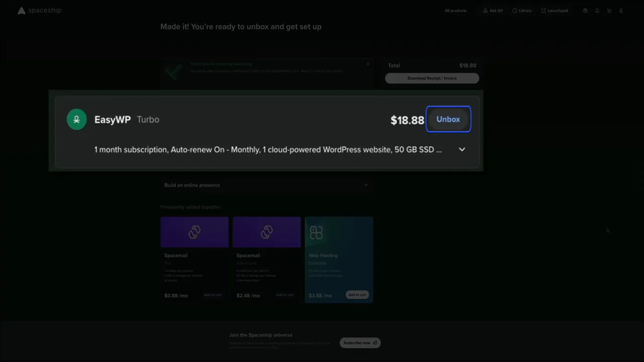Open the Library menu item
The image size is (644, 362).
point(522,11)
